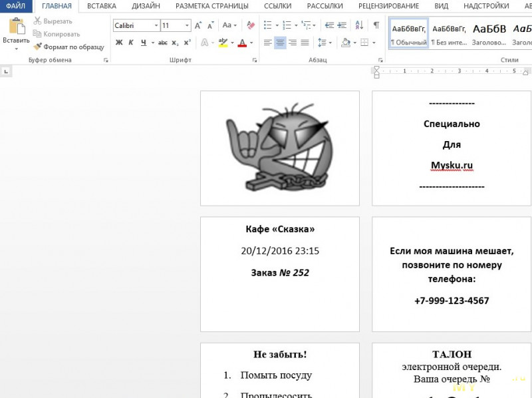The height and width of the screenshot is (398, 532).
Task: Click text Кафе «Сказка» in document
Action: [x=280, y=229]
